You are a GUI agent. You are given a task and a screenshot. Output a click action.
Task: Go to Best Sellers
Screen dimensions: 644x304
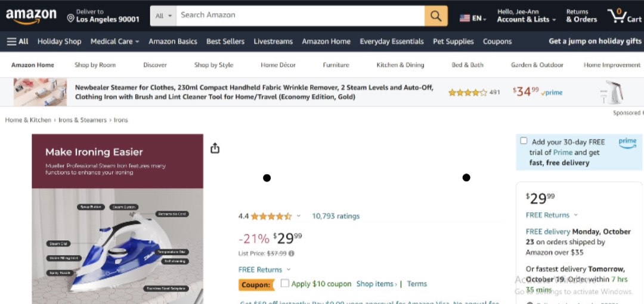coord(225,41)
